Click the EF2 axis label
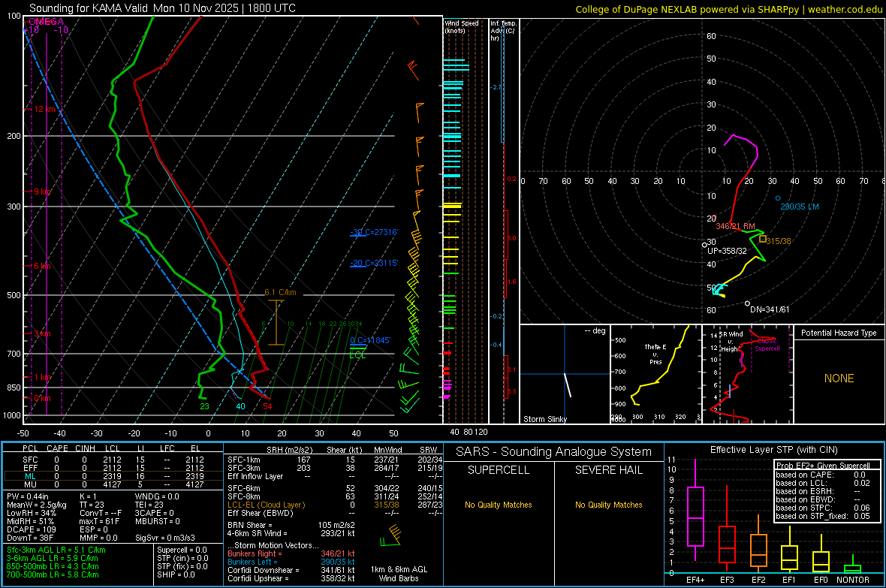 758,580
